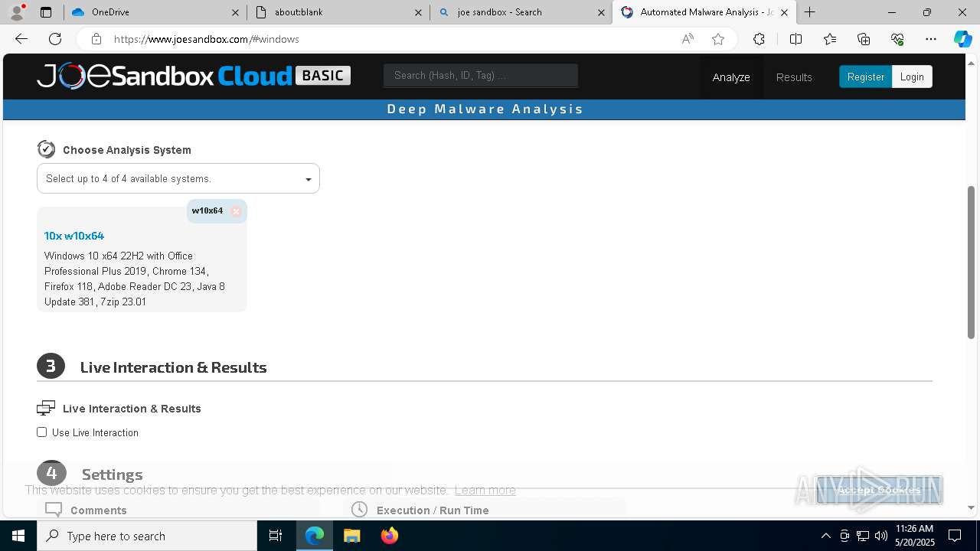Expand the analysis systems dropdown
The image size is (980, 551).
pos(178,178)
